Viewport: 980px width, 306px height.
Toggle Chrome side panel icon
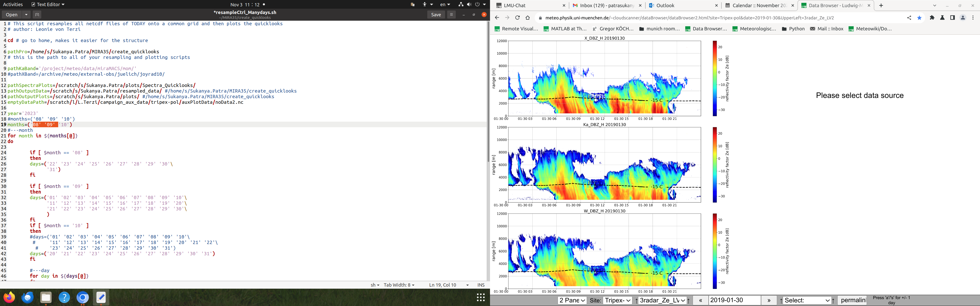(x=952, y=18)
